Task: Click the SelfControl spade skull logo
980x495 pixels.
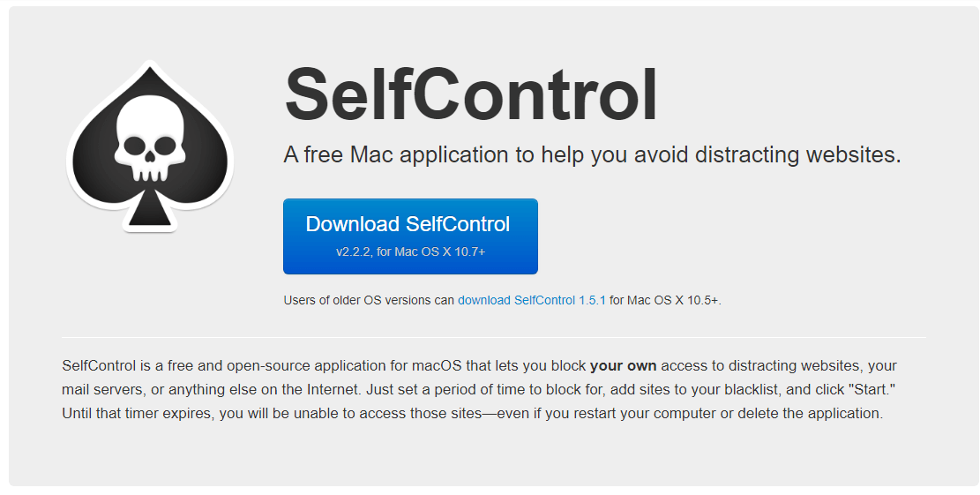Action: [x=149, y=146]
